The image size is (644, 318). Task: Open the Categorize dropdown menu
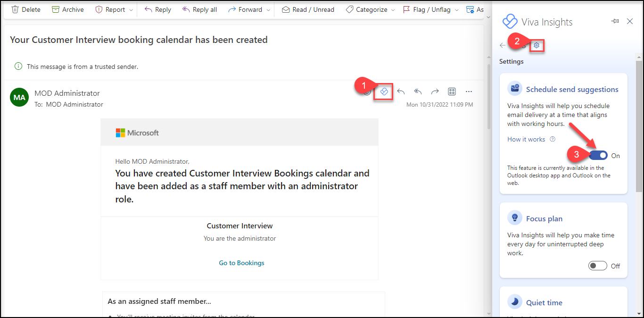tap(394, 9)
